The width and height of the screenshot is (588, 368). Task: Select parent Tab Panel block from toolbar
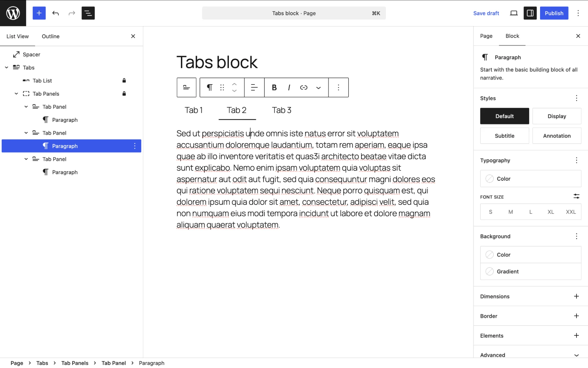(x=186, y=87)
